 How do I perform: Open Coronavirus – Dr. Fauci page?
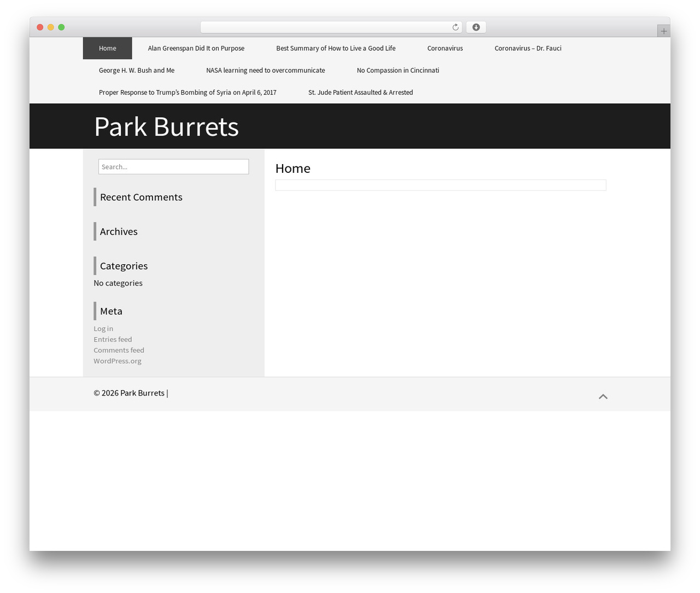click(528, 48)
